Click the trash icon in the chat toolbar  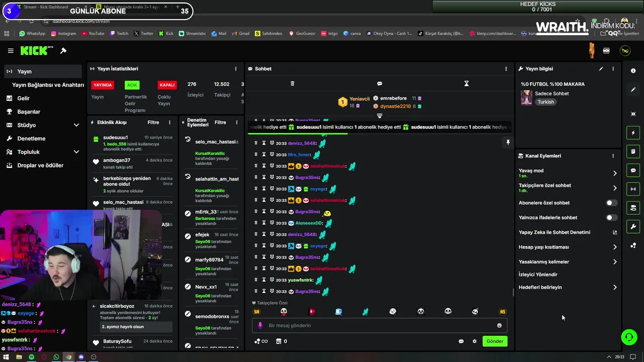coord(292,83)
